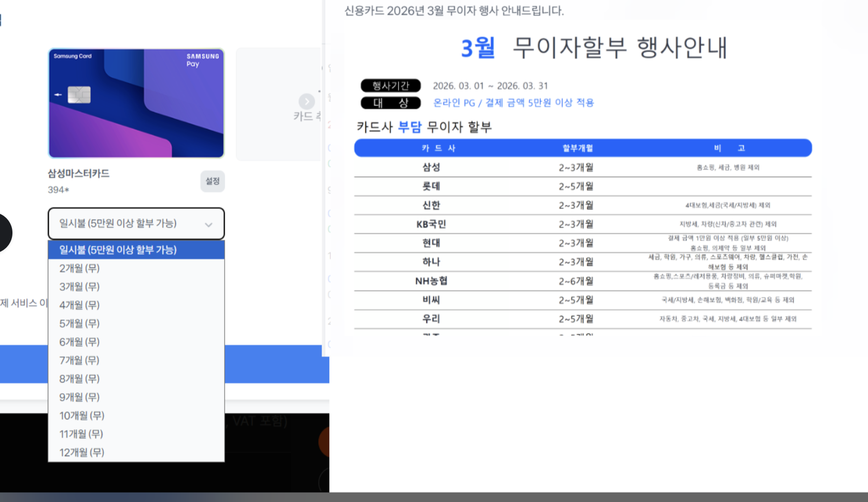Select the 2개월 (무) option
Image resolution: width=868 pixels, height=502 pixels.
136,268
